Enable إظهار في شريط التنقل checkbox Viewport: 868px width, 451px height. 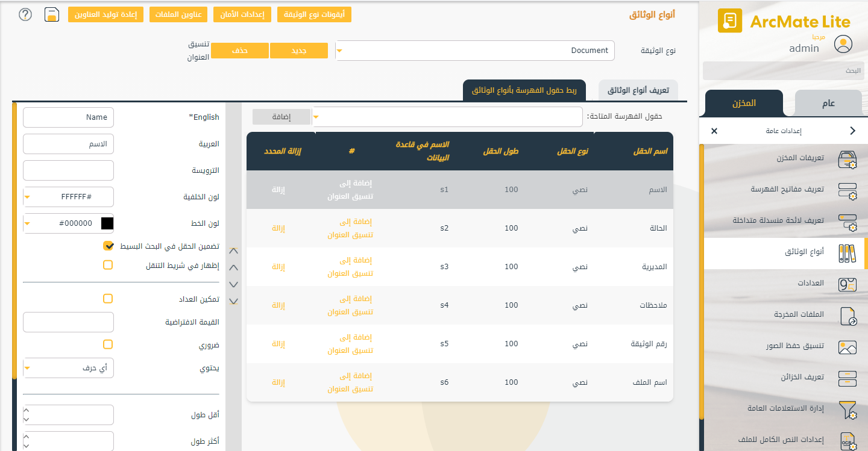point(108,265)
